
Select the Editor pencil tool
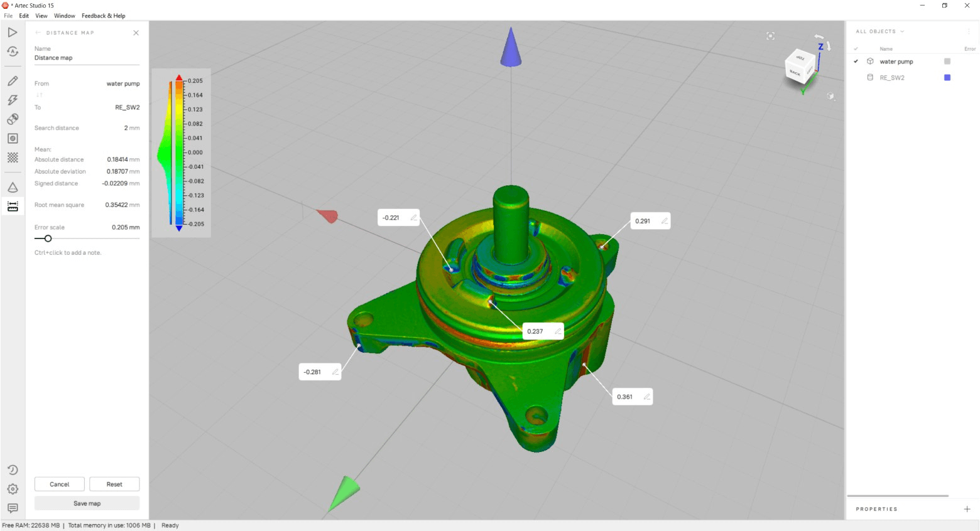[12, 80]
